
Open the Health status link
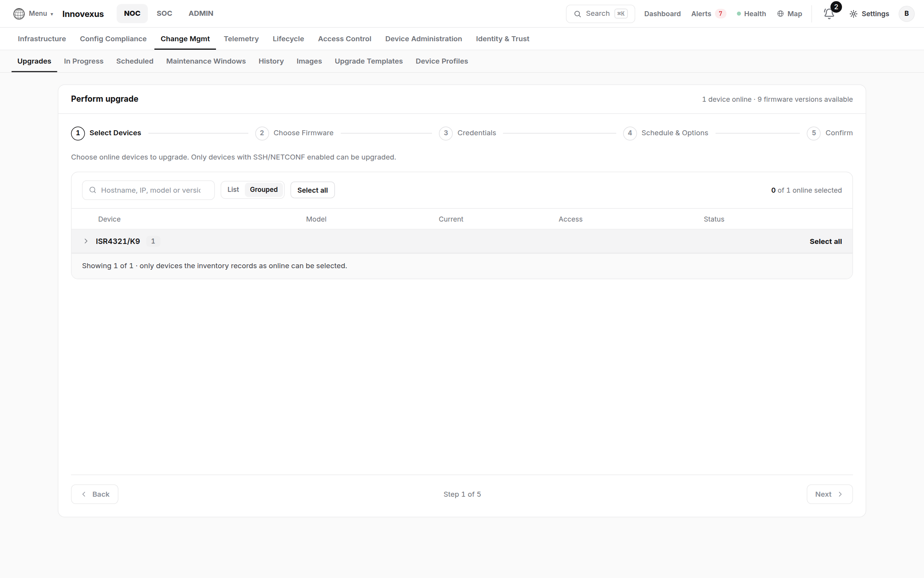click(x=751, y=14)
